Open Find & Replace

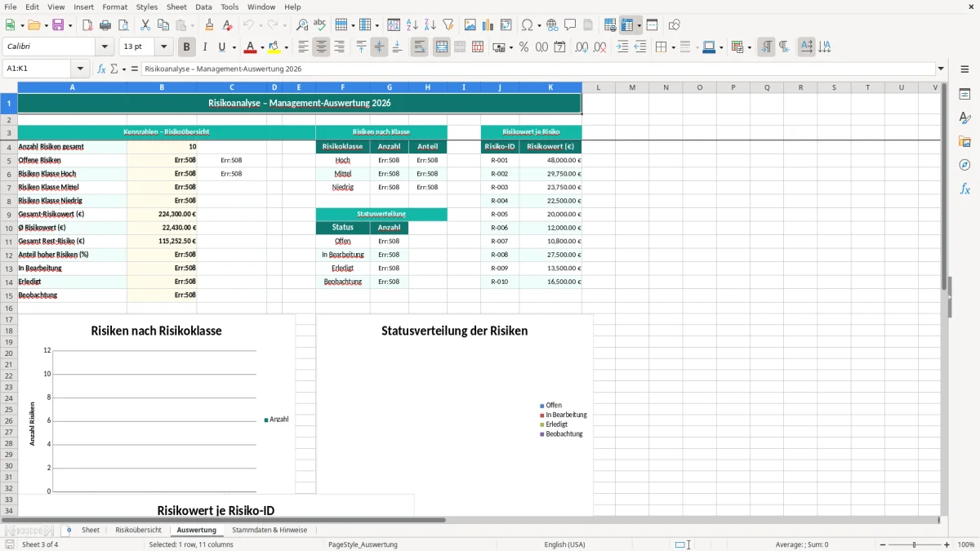(x=302, y=25)
